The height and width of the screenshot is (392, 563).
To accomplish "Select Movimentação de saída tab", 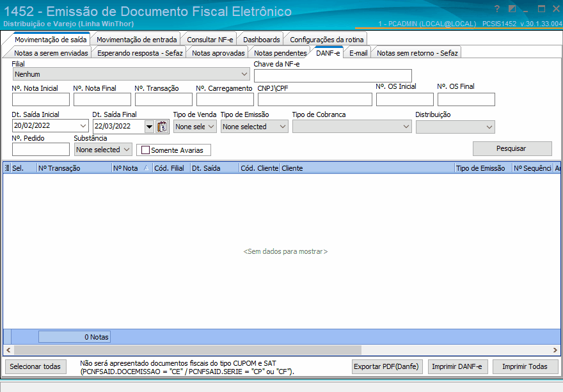I will 51,40.
